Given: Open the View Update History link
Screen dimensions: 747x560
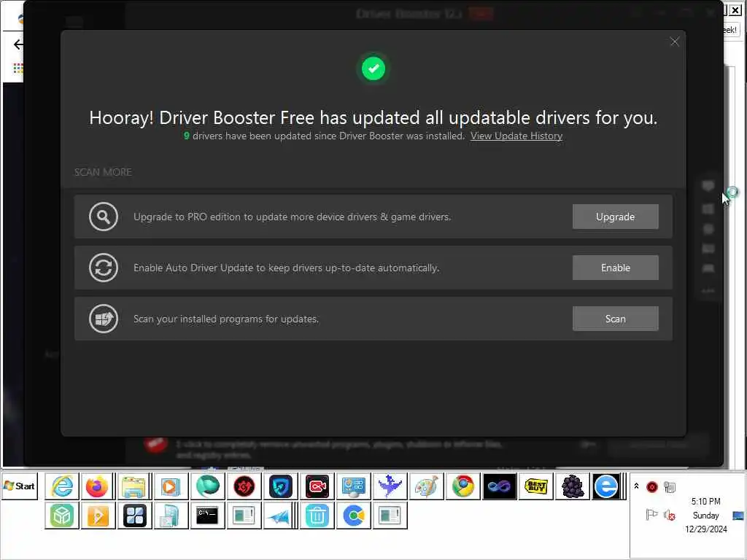Looking at the screenshot, I should tap(516, 136).
